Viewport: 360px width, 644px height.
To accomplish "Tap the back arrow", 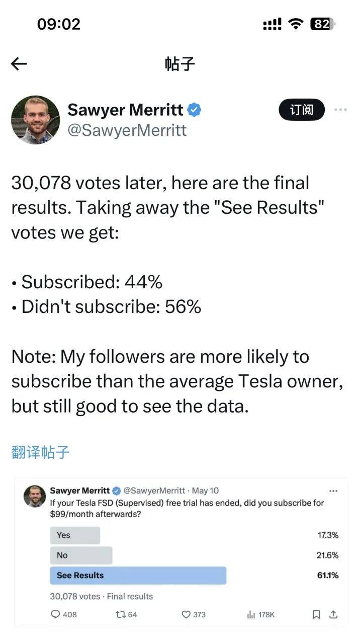I will 19,64.
